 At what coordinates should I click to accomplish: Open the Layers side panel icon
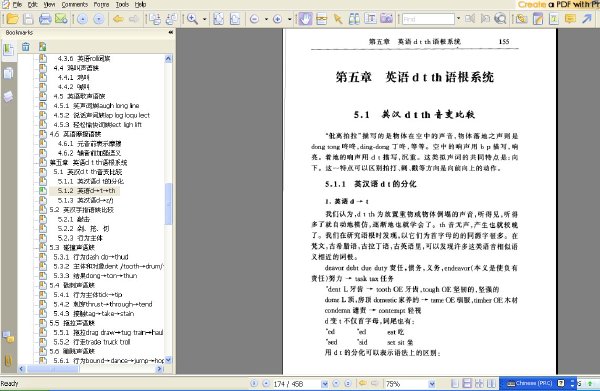click(8, 96)
